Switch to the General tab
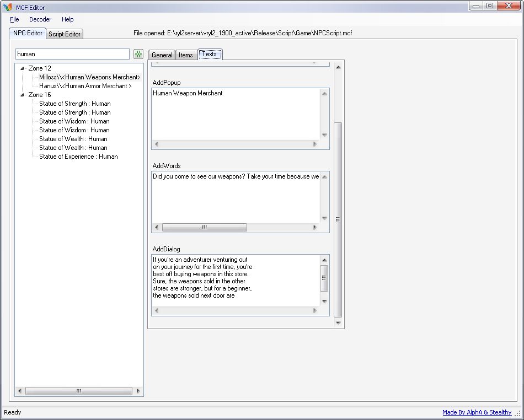The height and width of the screenshot is (420, 524). pos(162,55)
